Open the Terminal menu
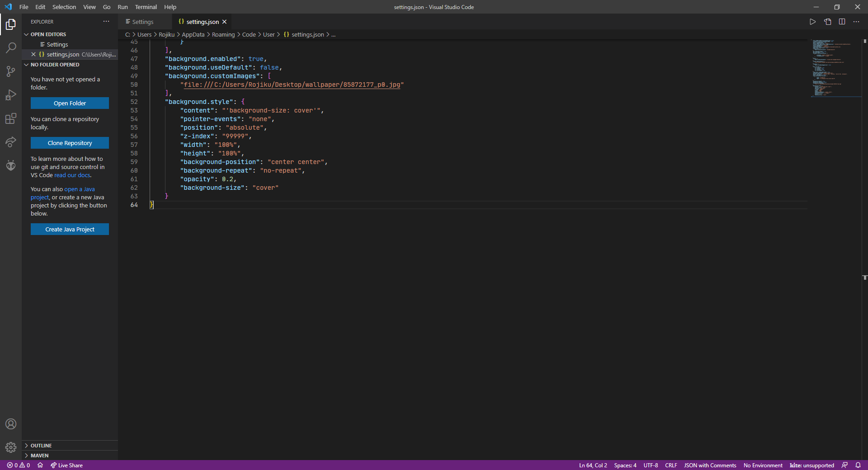 (146, 7)
